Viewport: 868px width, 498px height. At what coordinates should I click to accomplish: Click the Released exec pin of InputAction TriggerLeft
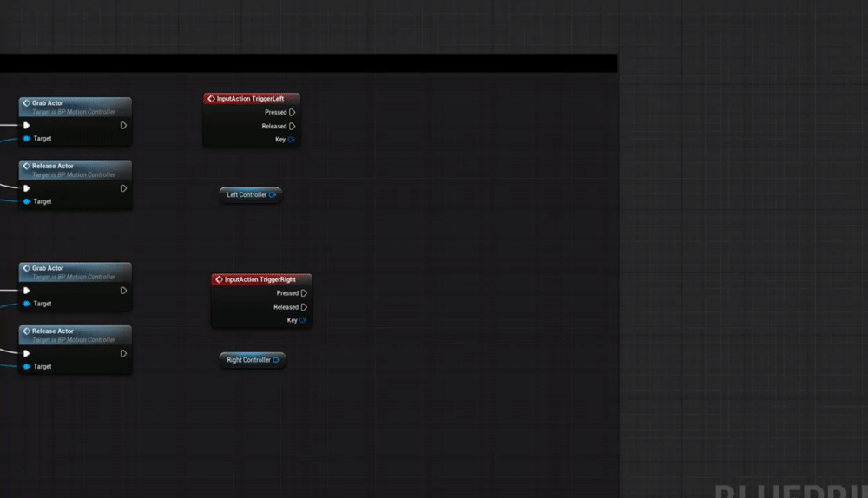tap(293, 126)
